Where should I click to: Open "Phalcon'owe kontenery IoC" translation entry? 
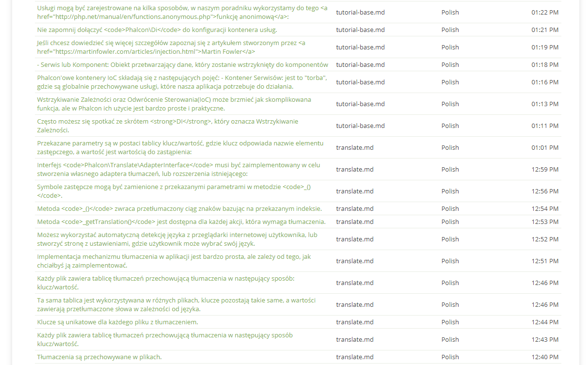(182, 82)
